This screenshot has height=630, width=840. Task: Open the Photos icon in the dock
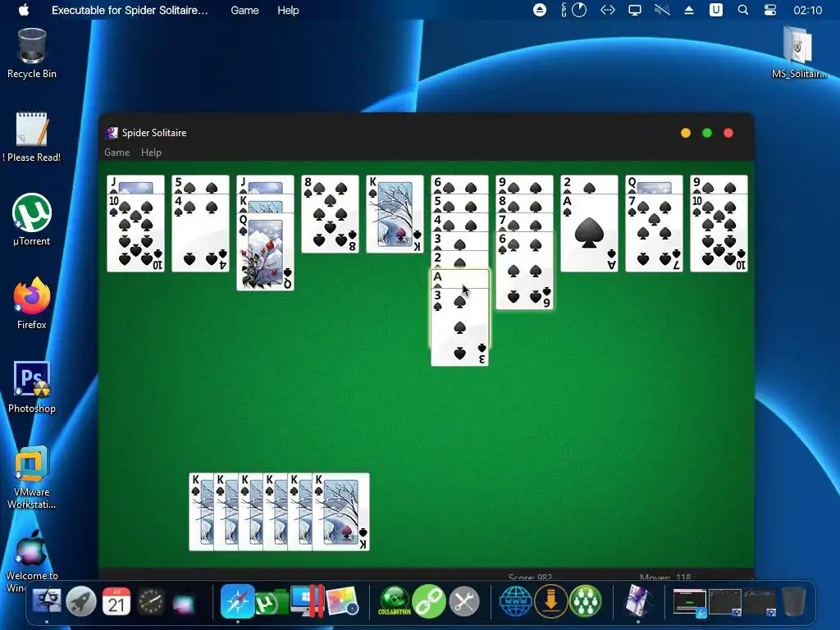point(341,601)
